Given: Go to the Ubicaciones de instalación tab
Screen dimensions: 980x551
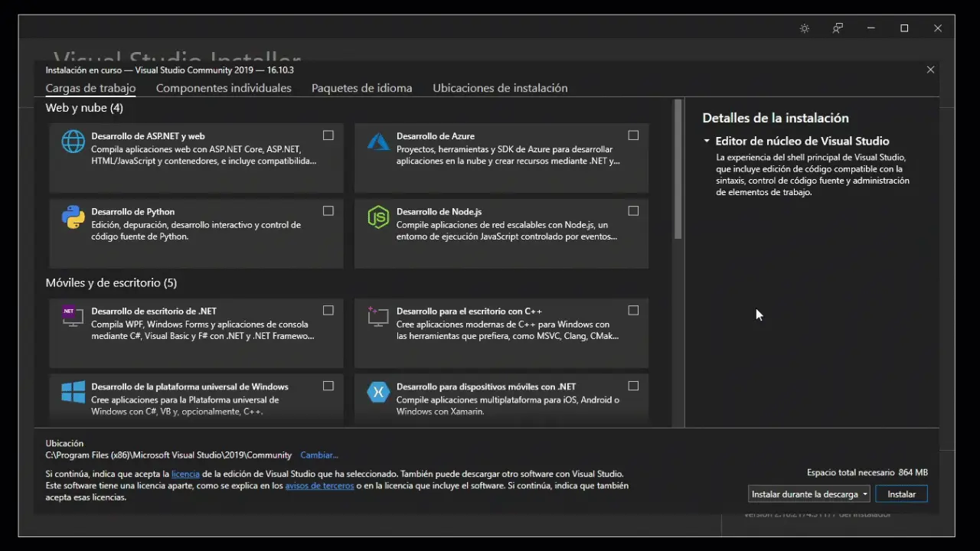Looking at the screenshot, I should [x=500, y=88].
